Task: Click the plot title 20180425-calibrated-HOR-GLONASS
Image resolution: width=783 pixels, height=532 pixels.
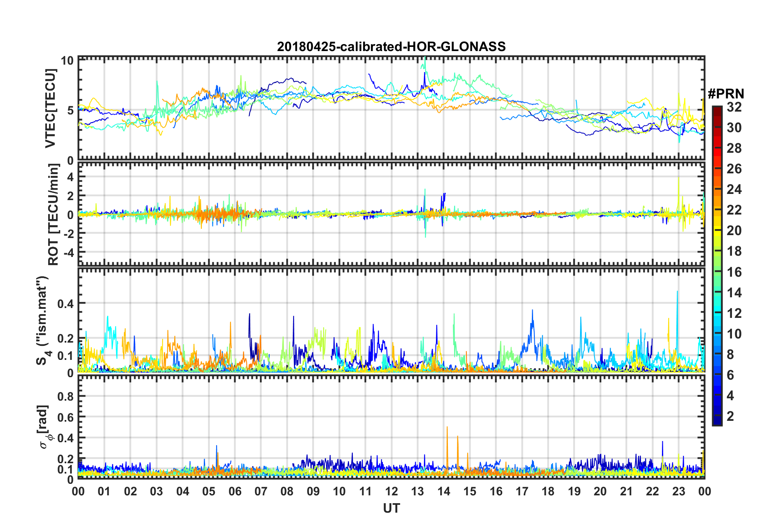Action: pyautogui.click(x=391, y=47)
